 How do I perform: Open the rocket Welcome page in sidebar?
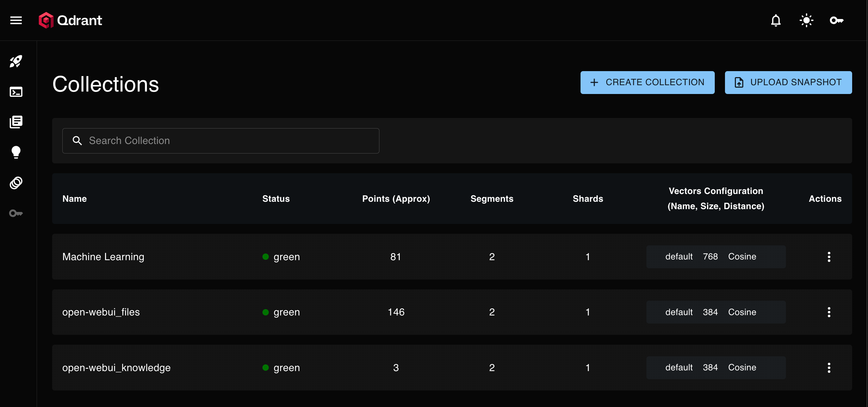pos(16,62)
